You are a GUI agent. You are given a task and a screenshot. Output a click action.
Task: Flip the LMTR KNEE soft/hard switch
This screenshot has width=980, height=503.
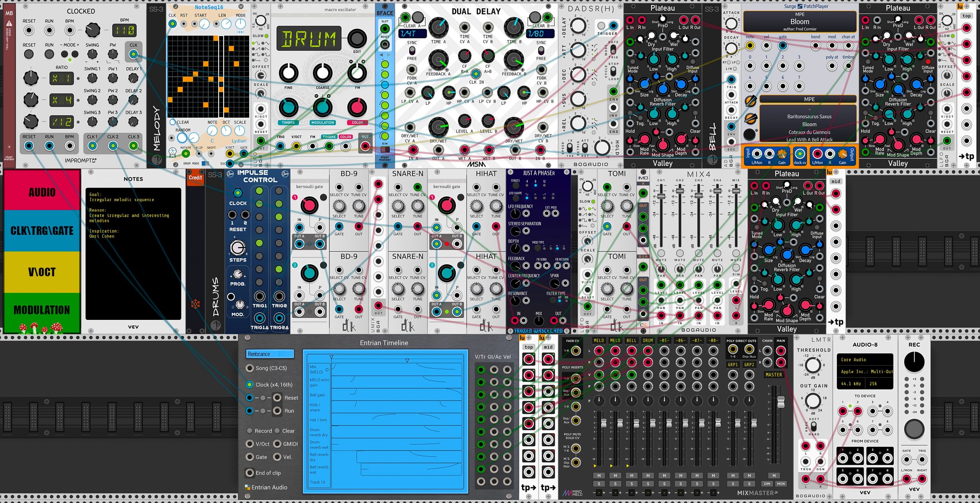pos(814,426)
